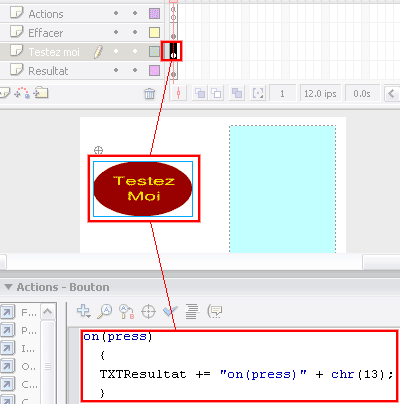Click the scroll up arrow in actions toolbox

pyautogui.click(x=48, y=312)
